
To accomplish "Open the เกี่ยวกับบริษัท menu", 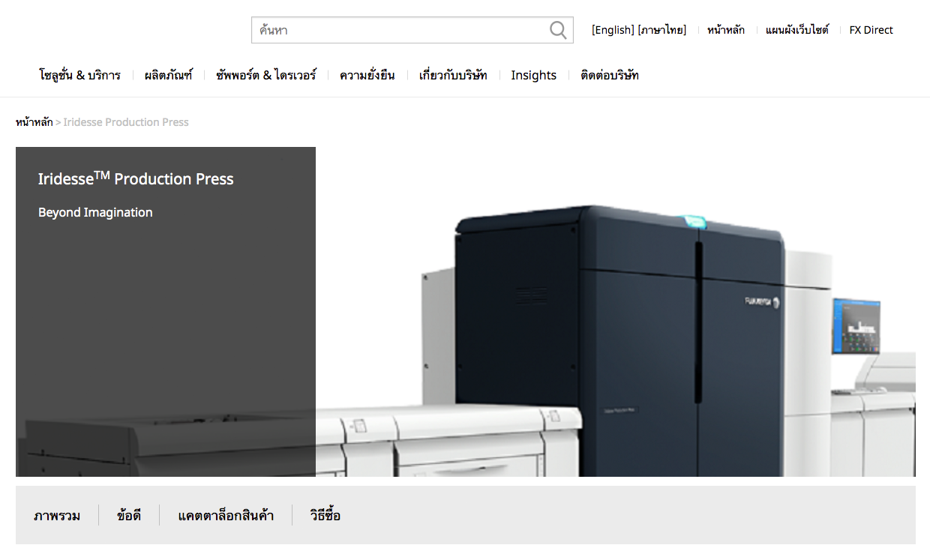I will pyautogui.click(x=453, y=75).
